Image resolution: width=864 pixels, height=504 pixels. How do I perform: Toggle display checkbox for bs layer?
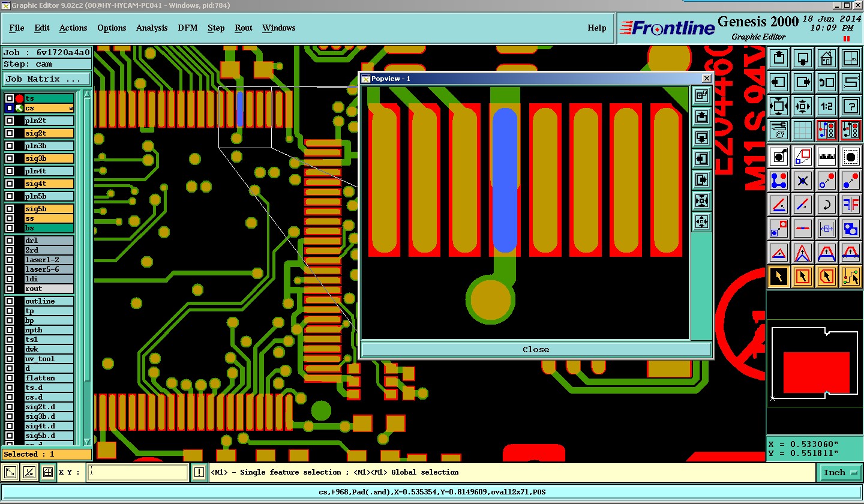tap(10, 228)
